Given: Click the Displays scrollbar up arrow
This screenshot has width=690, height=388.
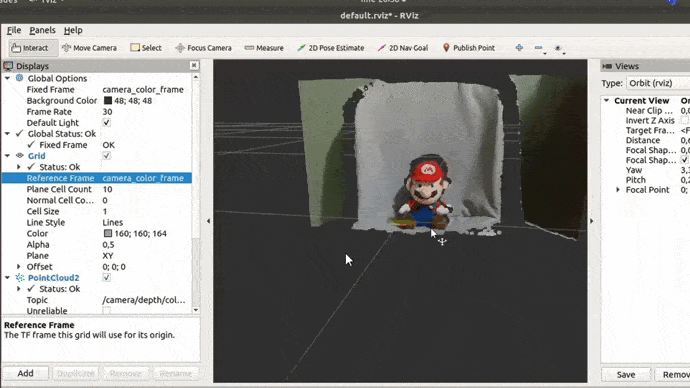Looking at the screenshot, I should (196, 77).
